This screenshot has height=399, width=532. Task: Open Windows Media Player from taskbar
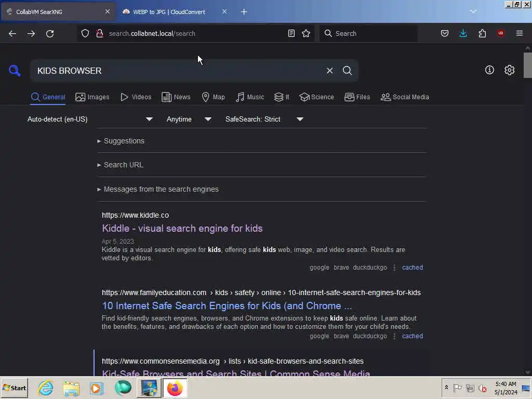[96, 388]
